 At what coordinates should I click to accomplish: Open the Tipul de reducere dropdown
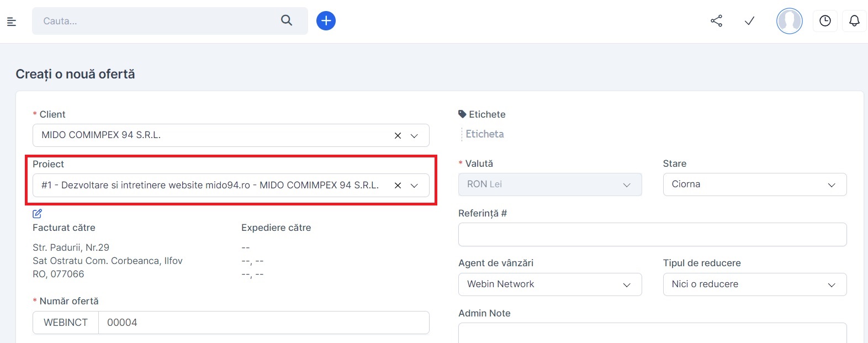coord(755,284)
